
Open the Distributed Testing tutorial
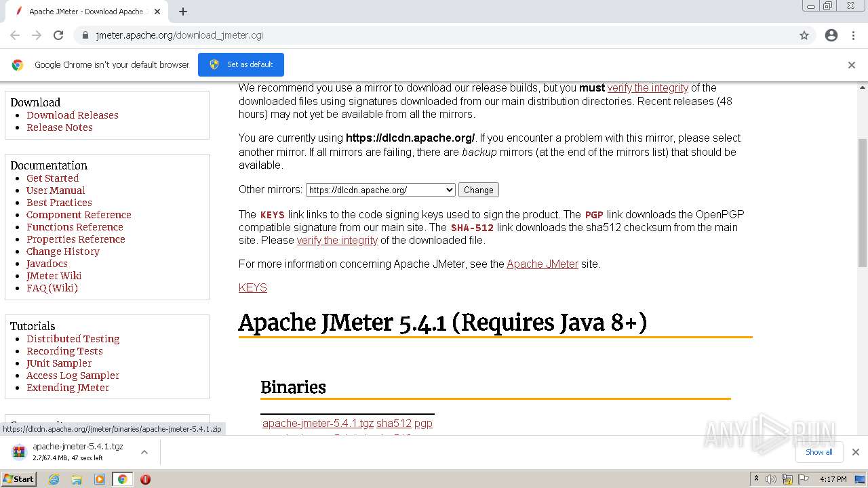(x=73, y=339)
